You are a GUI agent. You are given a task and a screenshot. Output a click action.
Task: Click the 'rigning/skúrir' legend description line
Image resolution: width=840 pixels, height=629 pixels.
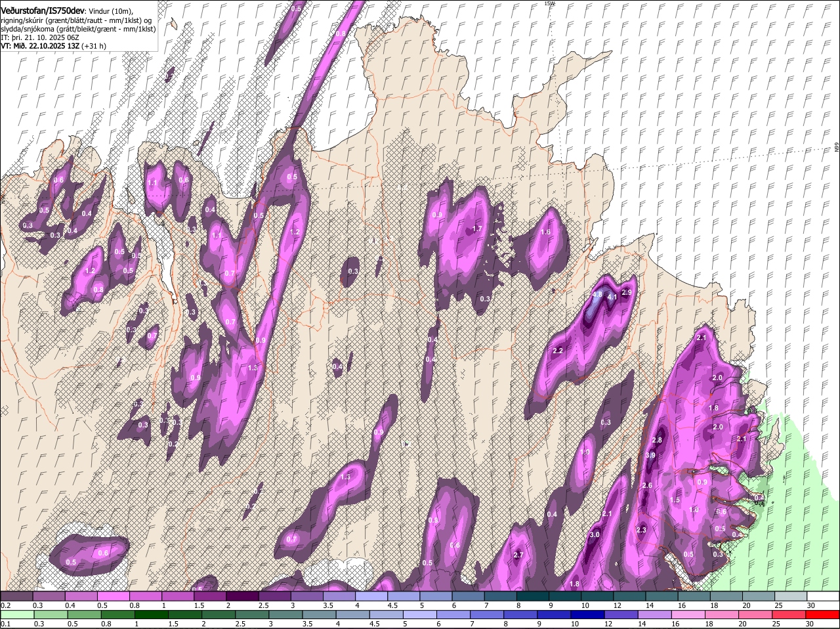point(76,20)
